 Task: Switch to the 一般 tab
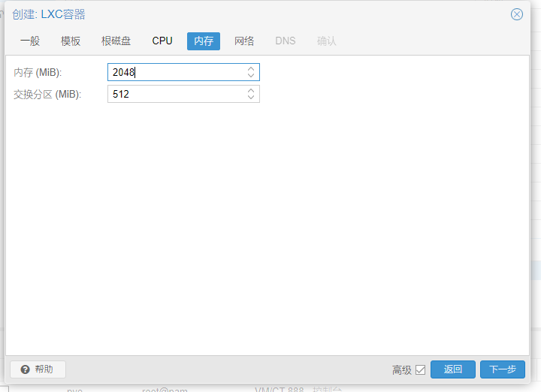click(30, 41)
